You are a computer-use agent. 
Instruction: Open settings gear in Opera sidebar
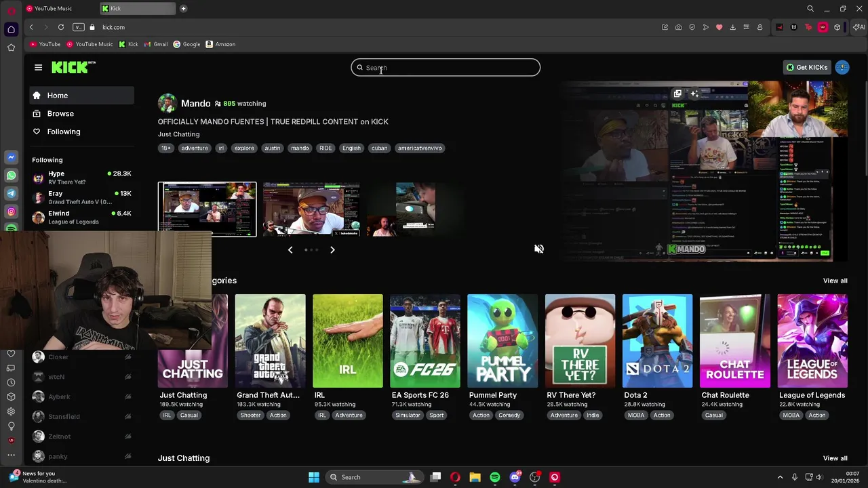11,411
